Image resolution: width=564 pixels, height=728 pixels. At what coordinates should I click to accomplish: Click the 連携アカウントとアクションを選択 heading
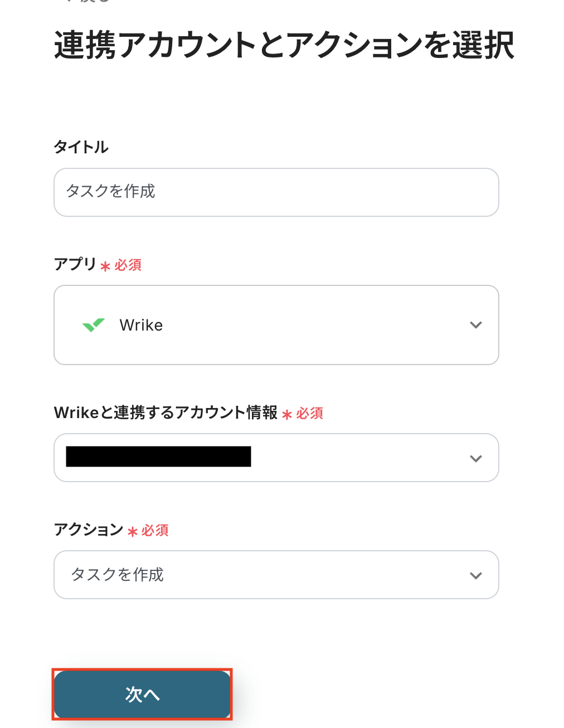click(x=284, y=45)
